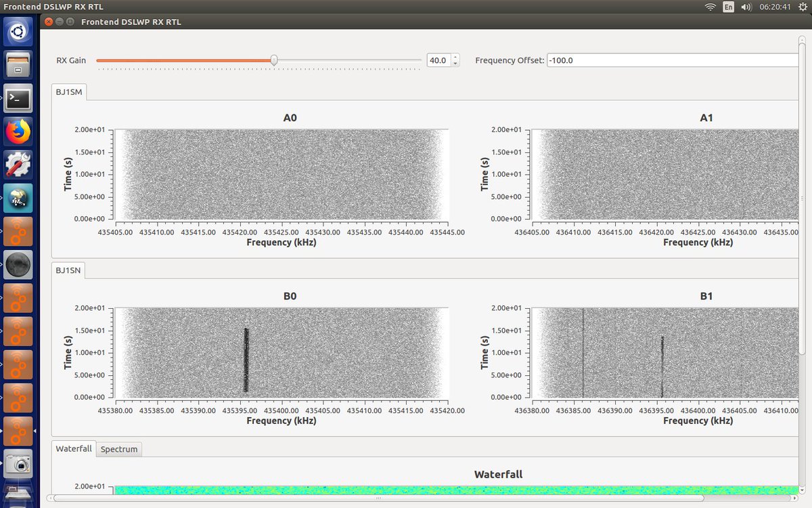Select the BJ1SN tab
The height and width of the screenshot is (508, 812).
[68, 270]
